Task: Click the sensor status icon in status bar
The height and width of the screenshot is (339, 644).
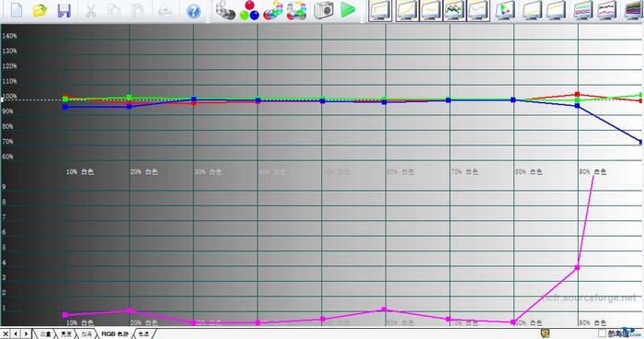Action: (x=545, y=333)
